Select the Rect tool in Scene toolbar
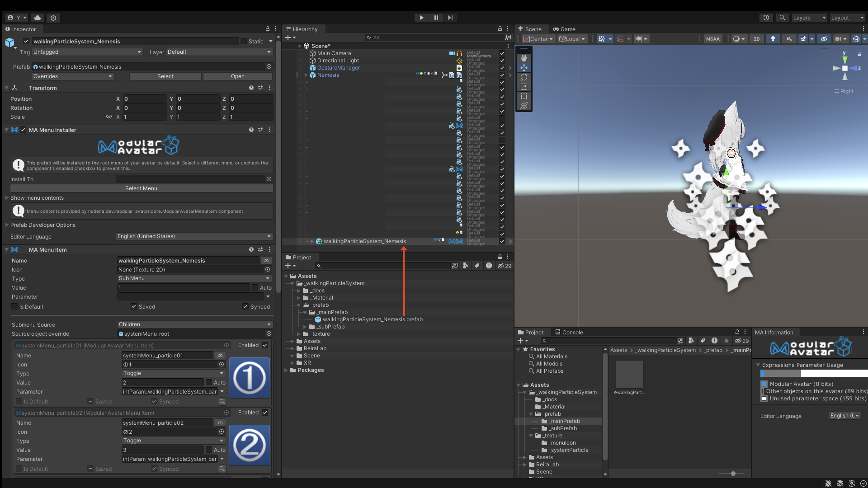The width and height of the screenshot is (868, 488). coord(524,96)
